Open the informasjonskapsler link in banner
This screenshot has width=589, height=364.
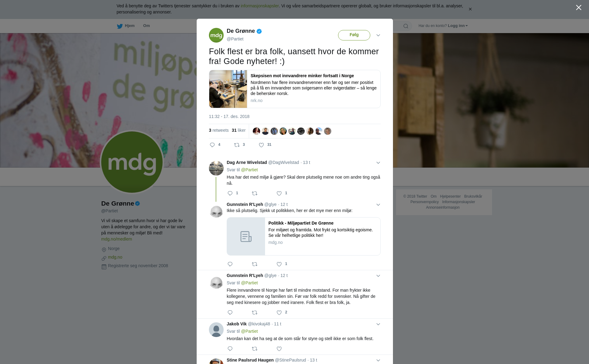(260, 6)
